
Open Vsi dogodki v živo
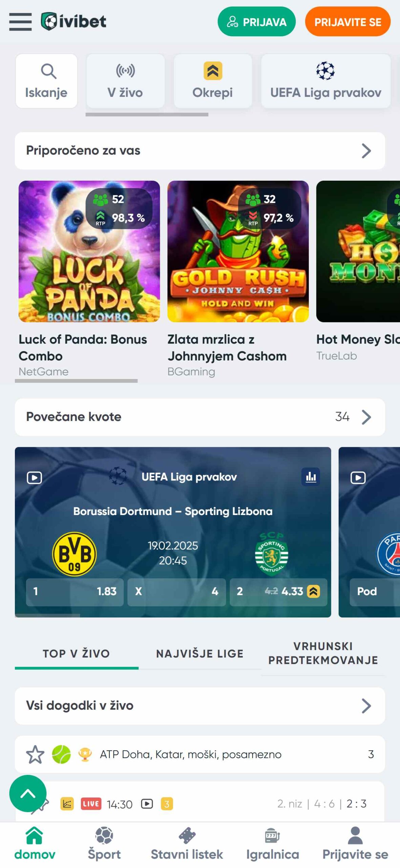point(200,706)
